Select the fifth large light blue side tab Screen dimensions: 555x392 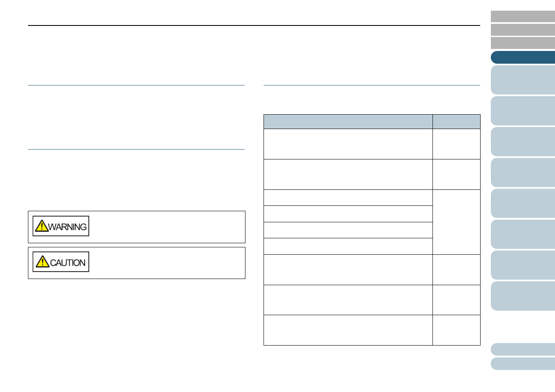523,203
